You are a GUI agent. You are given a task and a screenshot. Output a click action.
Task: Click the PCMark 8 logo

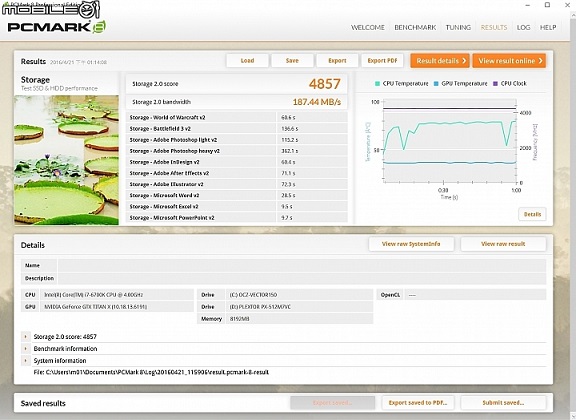pos(57,27)
